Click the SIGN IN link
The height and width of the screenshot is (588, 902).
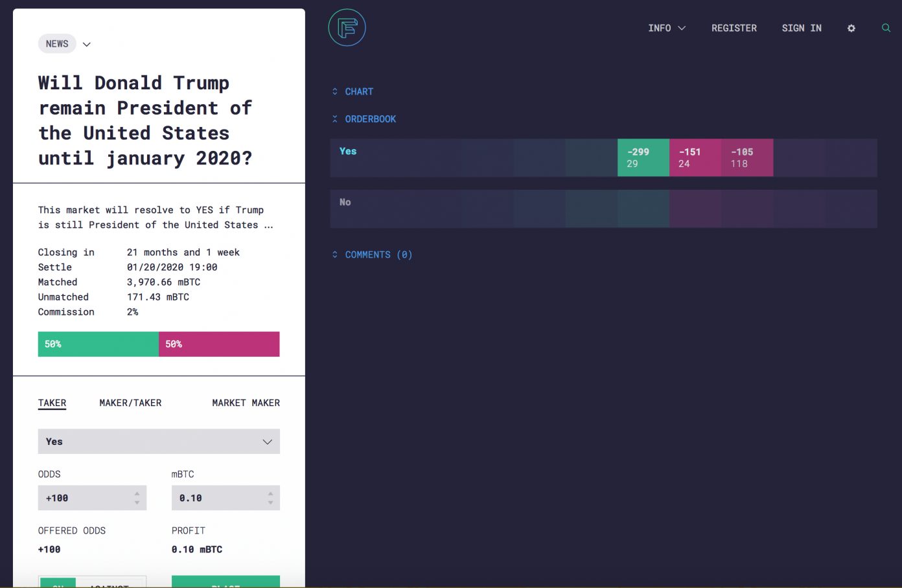[802, 28]
